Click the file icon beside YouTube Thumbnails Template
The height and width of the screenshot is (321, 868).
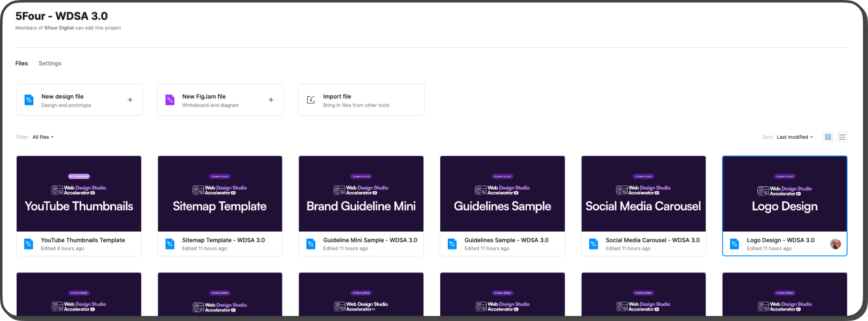[x=28, y=244]
